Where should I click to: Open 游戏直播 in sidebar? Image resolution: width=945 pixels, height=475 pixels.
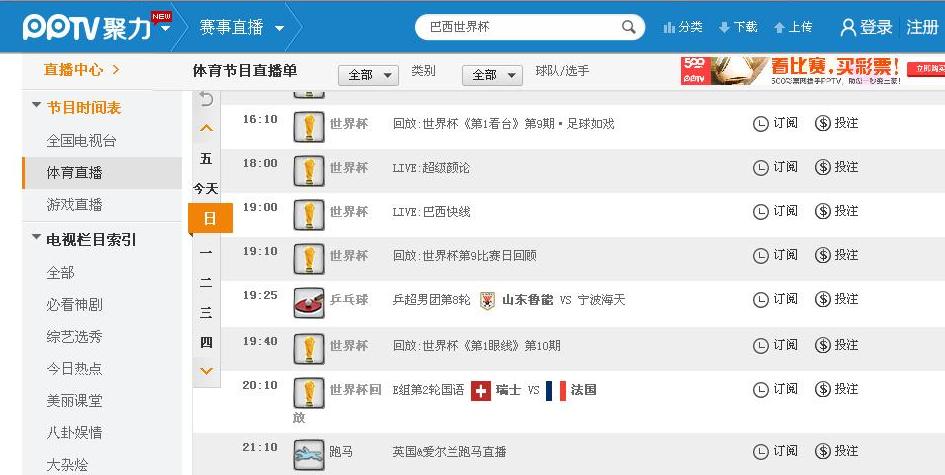(x=74, y=205)
